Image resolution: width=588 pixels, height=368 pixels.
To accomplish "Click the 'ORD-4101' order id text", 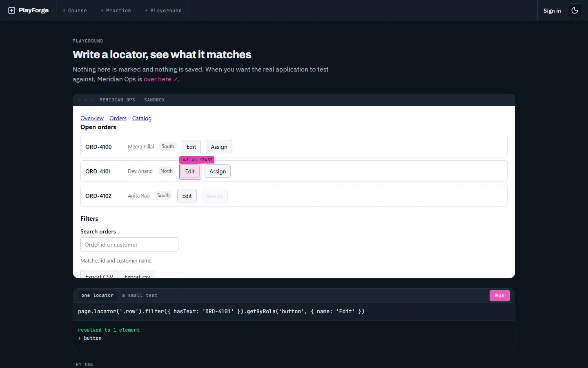I will (x=98, y=171).
